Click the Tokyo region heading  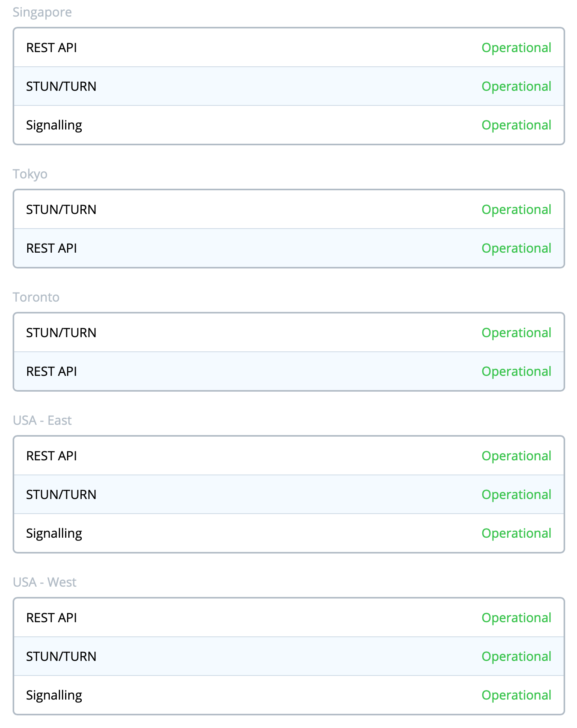30,174
